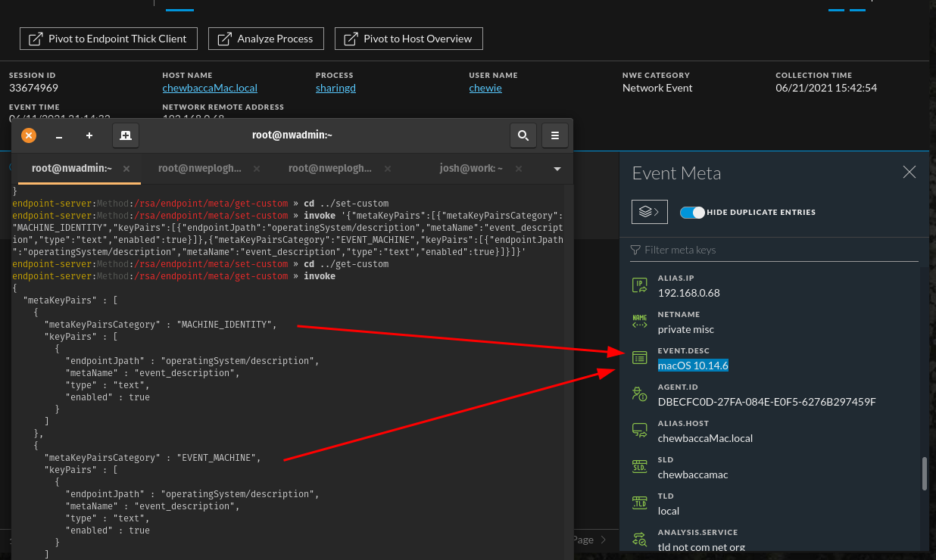Click the ALIAS.IP meta key icon
The width and height of the screenshot is (936, 560).
pos(640,285)
